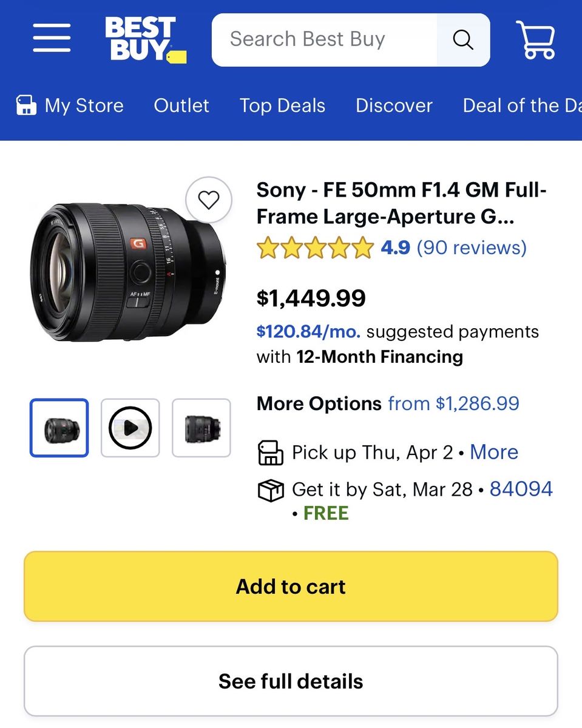582x728 pixels.
Task: Play the product video thumbnail
Action: (x=130, y=428)
